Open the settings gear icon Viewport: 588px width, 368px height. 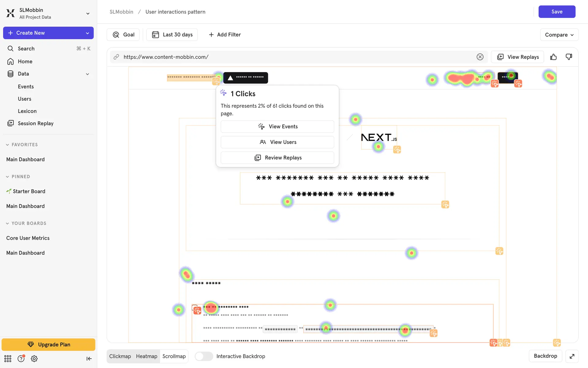coord(34,358)
